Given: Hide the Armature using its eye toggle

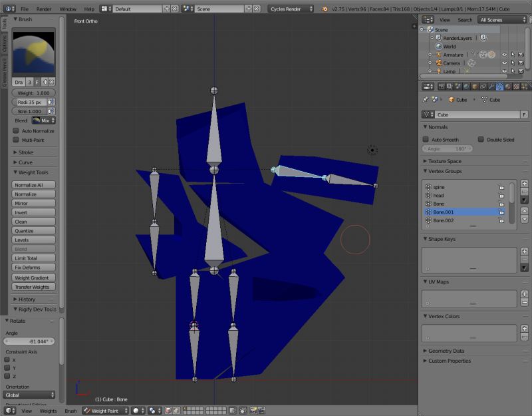Looking at the screenshot, I should pyautogui.click(x=504, y=55).
